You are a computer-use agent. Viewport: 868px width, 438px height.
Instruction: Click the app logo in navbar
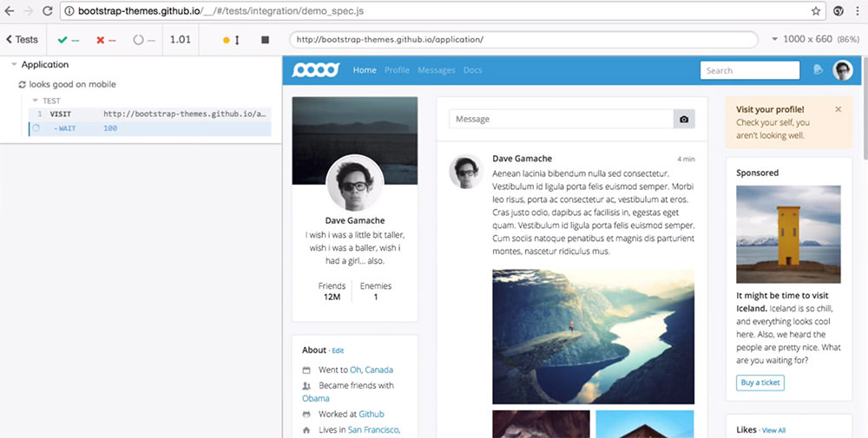[316, 69]
